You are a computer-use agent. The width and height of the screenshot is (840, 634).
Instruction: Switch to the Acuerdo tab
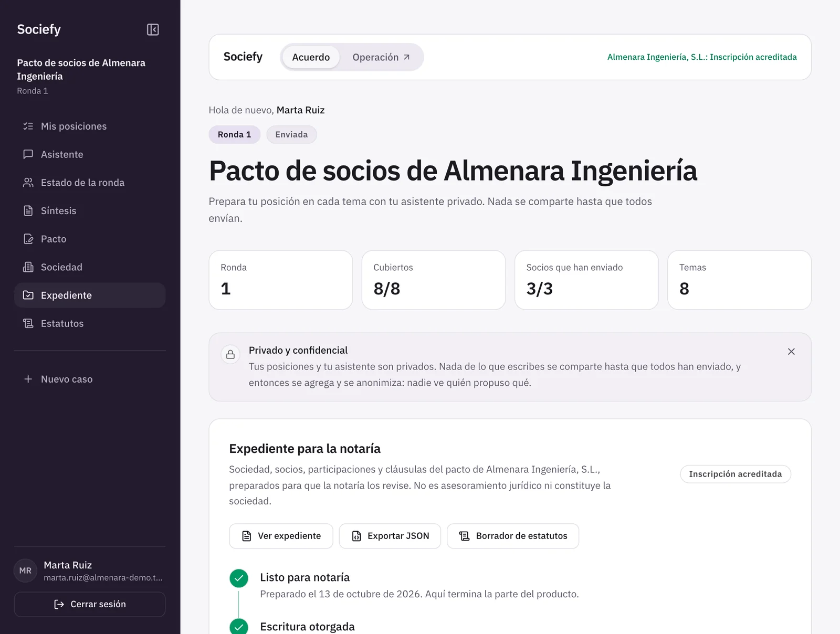point(311,57)
